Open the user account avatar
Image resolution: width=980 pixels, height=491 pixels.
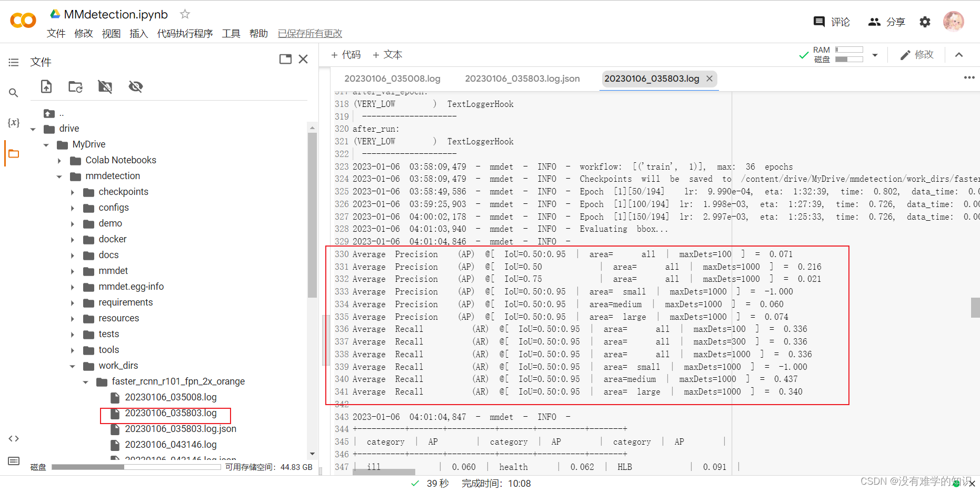pos(953,22)
